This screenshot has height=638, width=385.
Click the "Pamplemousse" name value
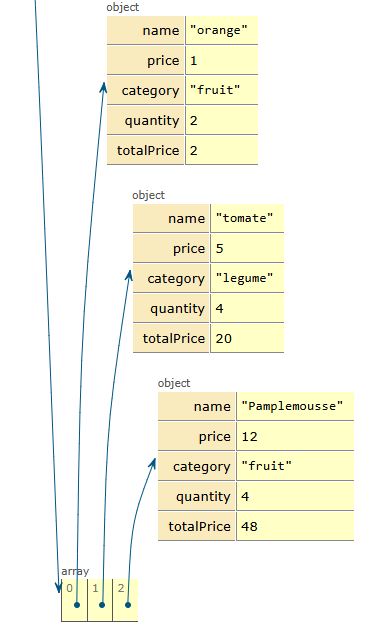coord(295,406)
